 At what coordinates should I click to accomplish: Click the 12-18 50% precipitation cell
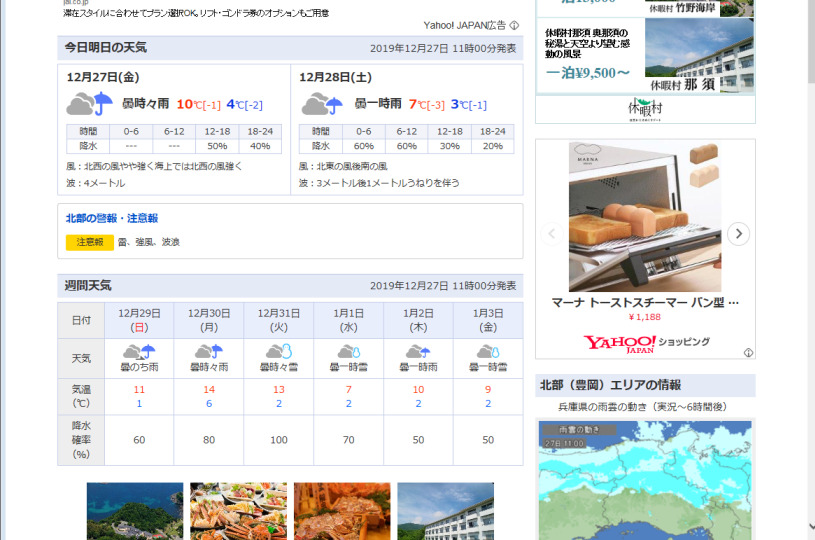(x=217, y=146)
